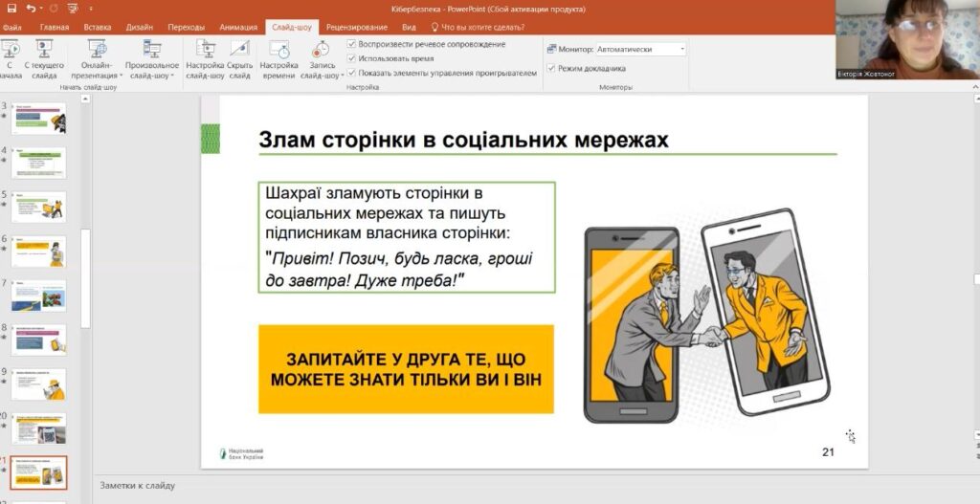Image resolution: width=980 pixels, height=504 pixels.
Task: Uncheck 'Использовать время' checkbox
Action: click(x=352, y=58)
